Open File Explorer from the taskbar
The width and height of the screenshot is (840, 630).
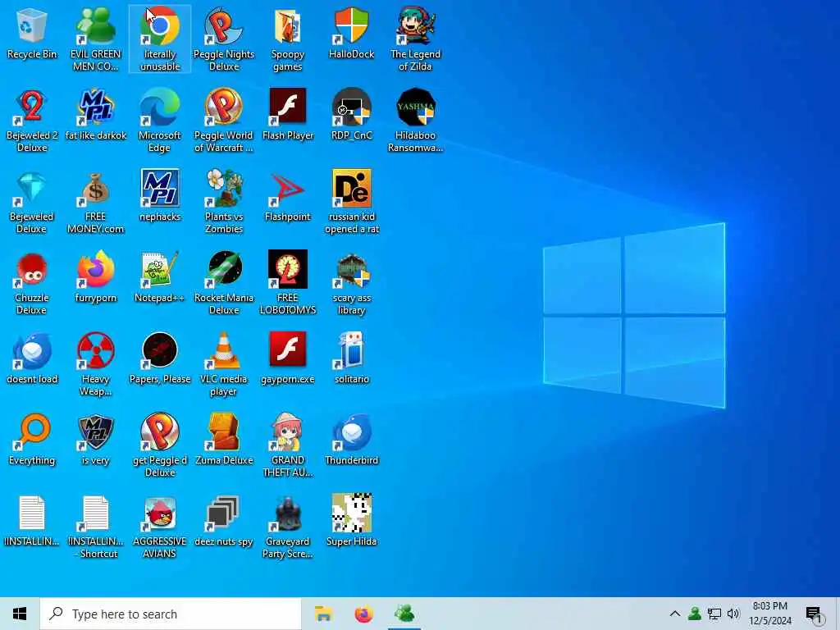[x=323, y=614]
